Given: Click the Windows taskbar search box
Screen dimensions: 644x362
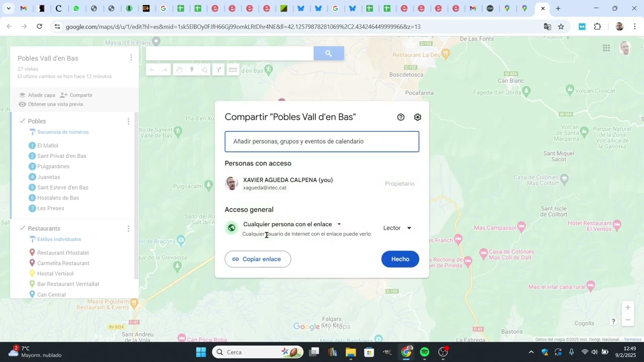Looking at the screenshot, I should 257,352.
